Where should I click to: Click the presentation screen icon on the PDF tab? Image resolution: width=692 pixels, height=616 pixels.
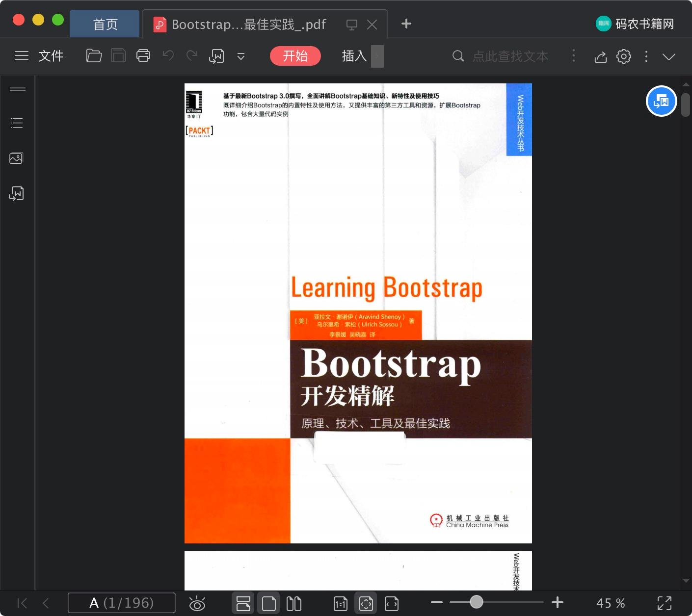352,25
